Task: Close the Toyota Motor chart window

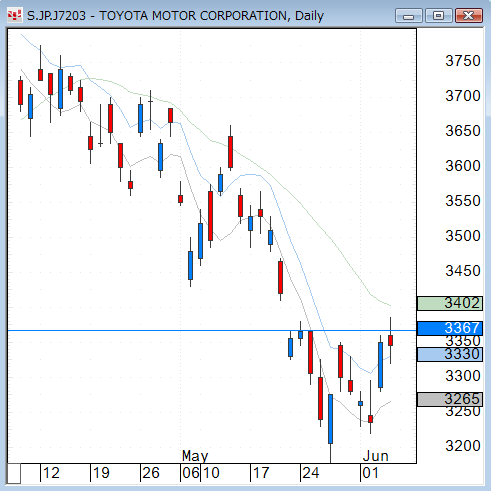Action: (469, 16)
